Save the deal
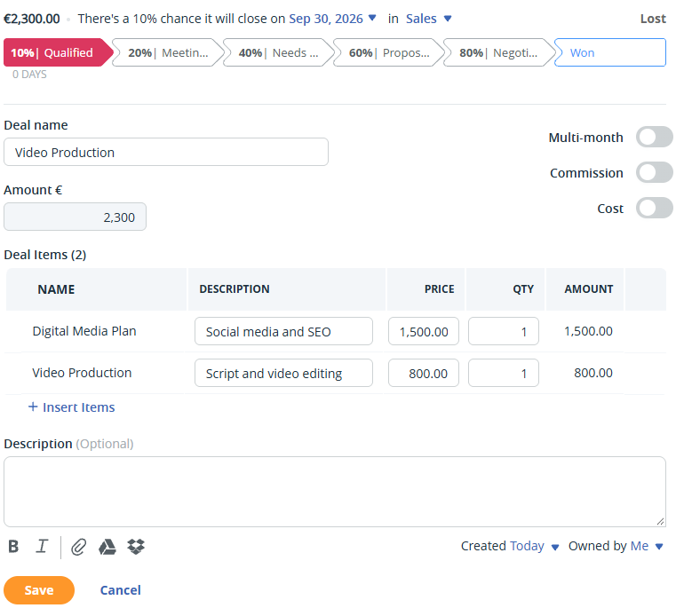The width and height of the screenshot is (676, 616). pos(39,590)
